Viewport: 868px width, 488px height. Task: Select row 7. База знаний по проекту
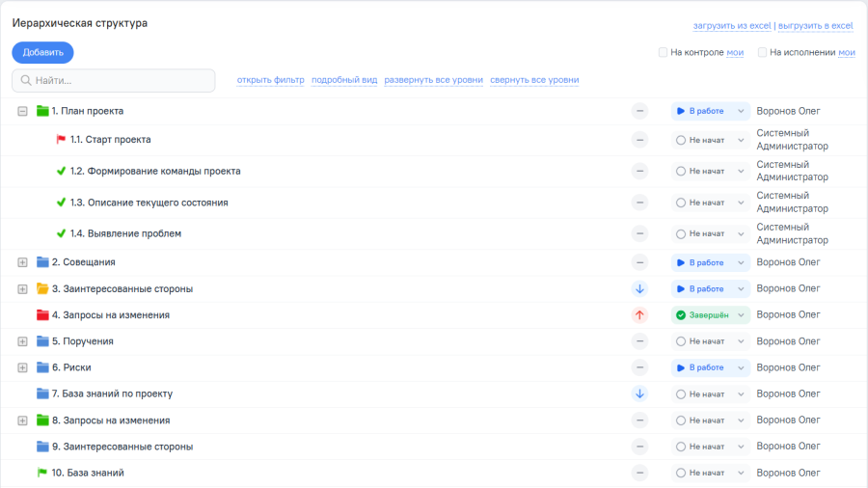(434, 393)
